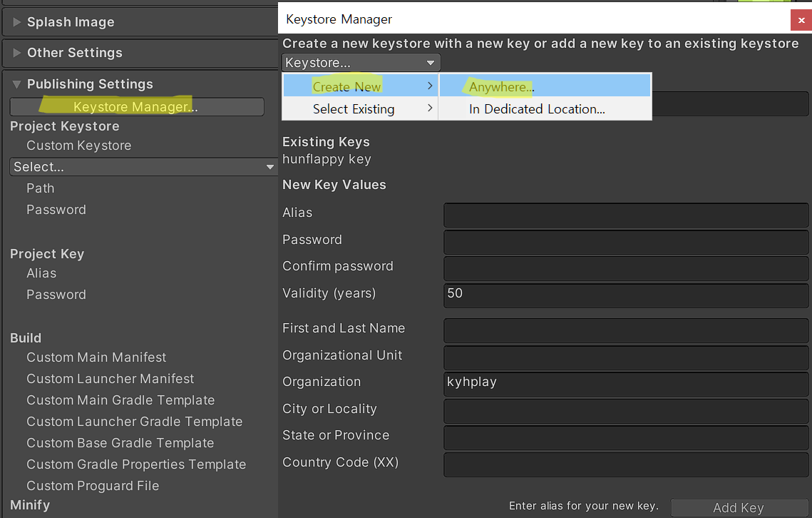The height and width of the screenshot is (518, 812).
Task: Collapse the Publishing Settings section
Action: click(x=89, y=84)
